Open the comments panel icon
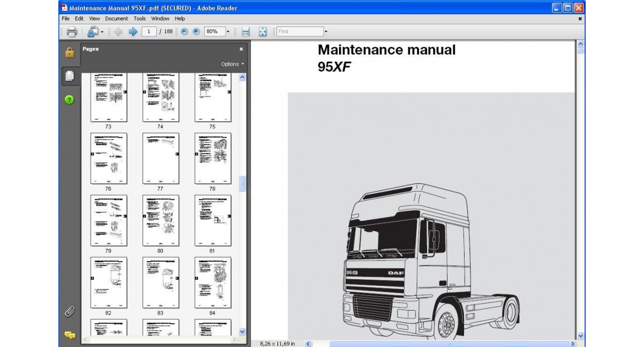Screen dimensions: 644x347 pyautogui.click(x=70, y=335)
